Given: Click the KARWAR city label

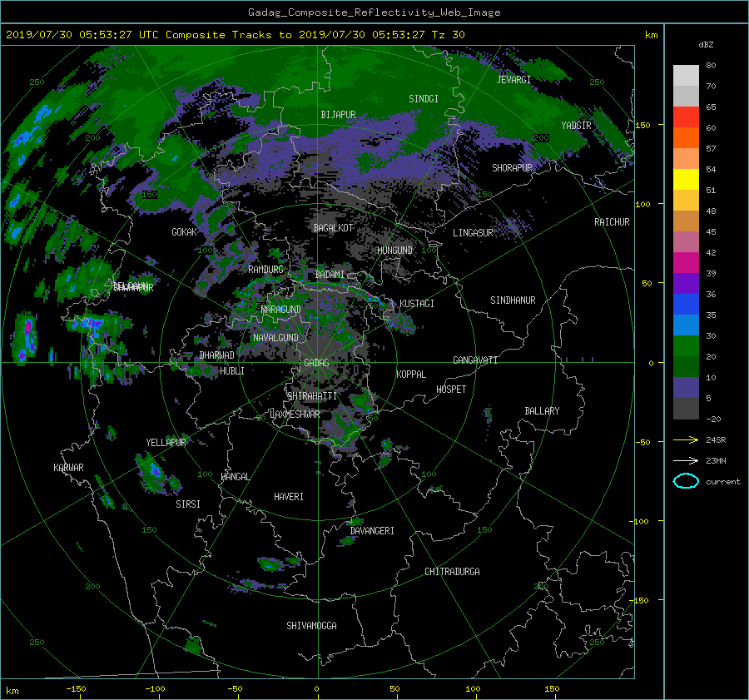Looking at the screenshot, I should [68, 468].
